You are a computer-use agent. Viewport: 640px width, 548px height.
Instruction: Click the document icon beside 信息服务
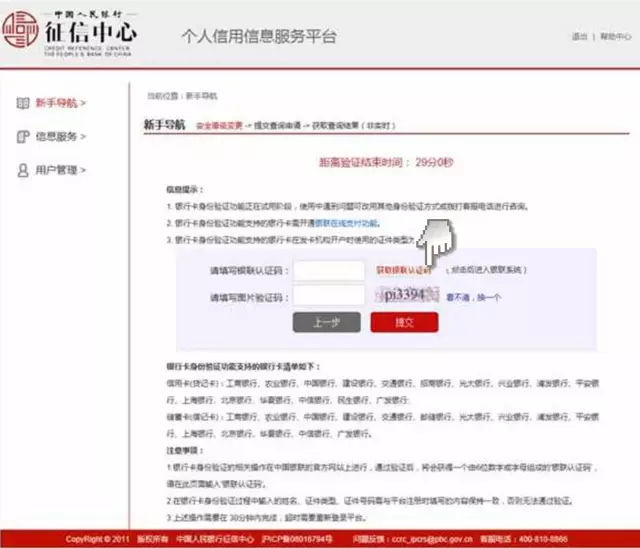point(22,136)
